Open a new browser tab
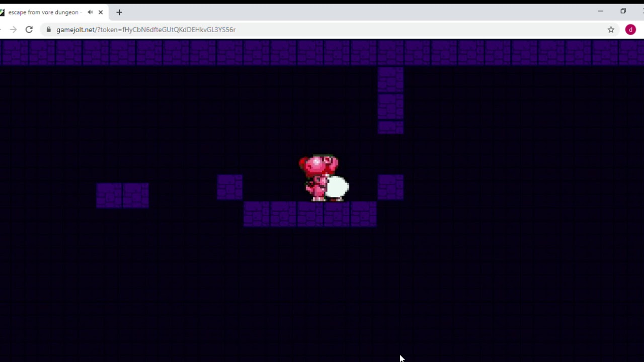The height and width of the screenshot is (362, 644). pos(119,12)
